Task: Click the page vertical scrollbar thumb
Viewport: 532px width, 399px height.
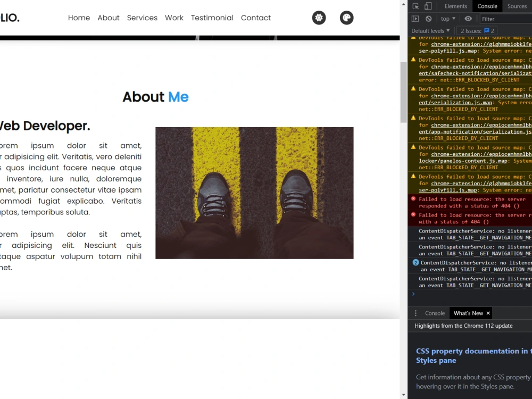Action: (x=403, y=92)
